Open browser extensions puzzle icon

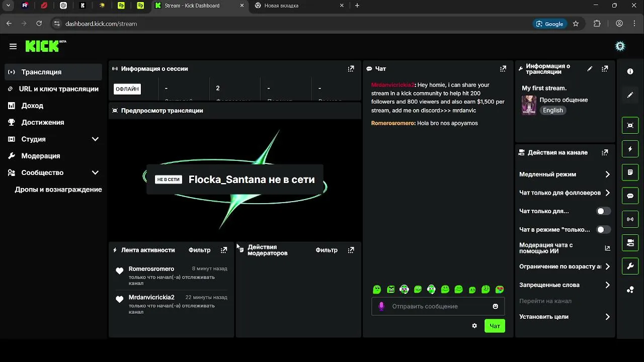click(x=597, y=24)
